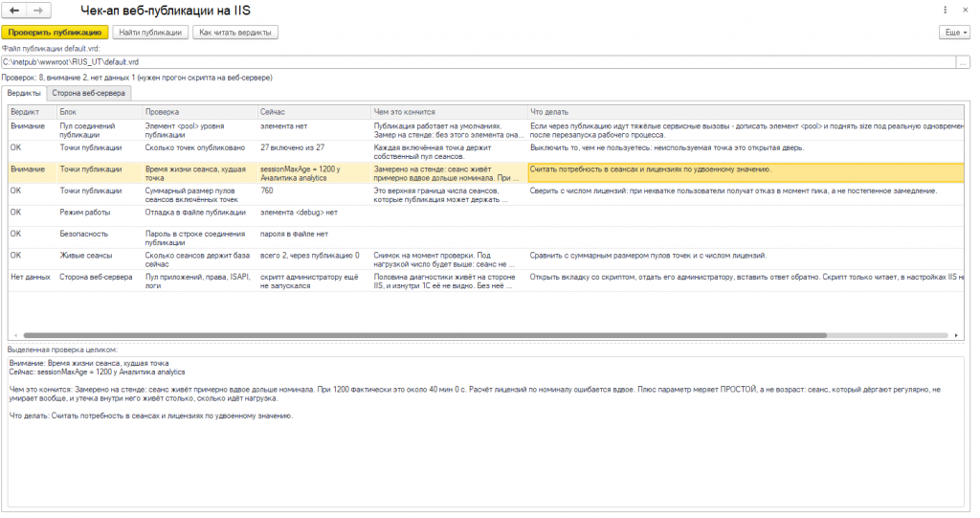Select 'Сколько сеансов держит база сейчас' cell
This screenshot has width=980, height=518.
[200, 259]
